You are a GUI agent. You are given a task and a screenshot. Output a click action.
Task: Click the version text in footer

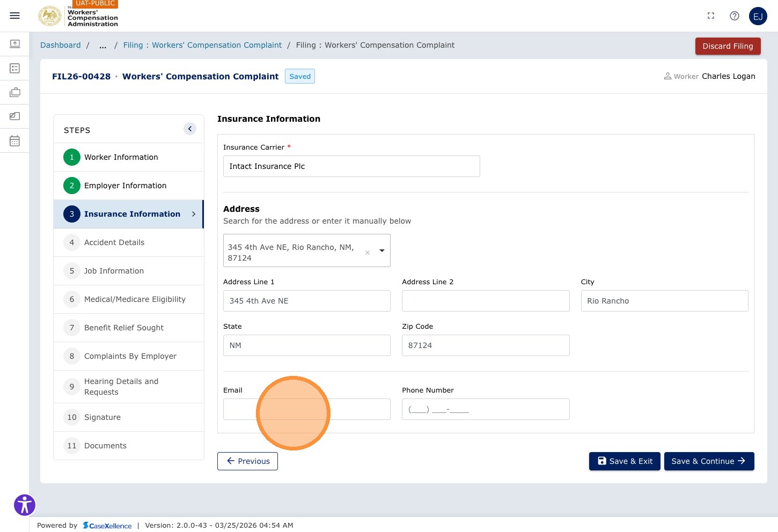219,526
